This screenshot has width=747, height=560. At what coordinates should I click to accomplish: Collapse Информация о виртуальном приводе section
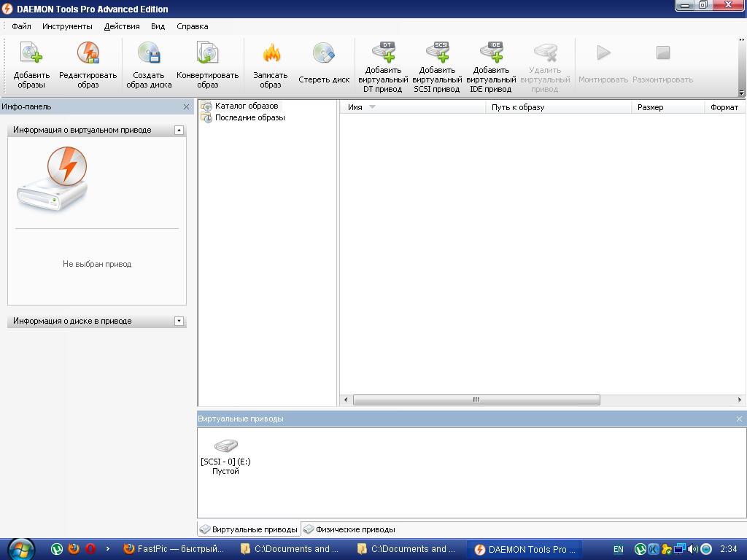(179, 130)
